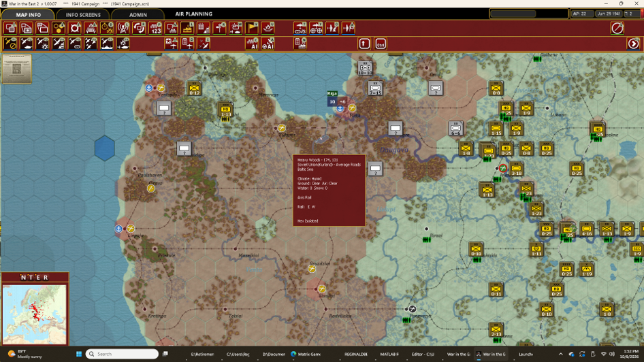Click the plane over vehicles icon
This screenshot has height=362, width=644.
[x=300, y=29]
